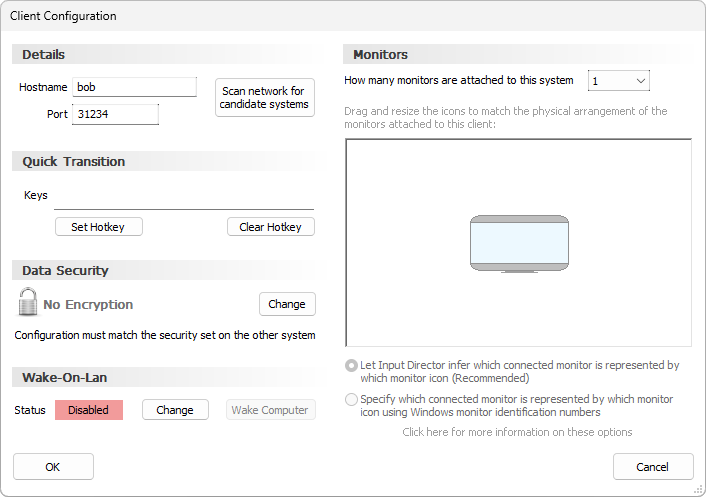Focus the Hostname field containing bob
The width and height of the screenshot is (706, 497).
134,87
